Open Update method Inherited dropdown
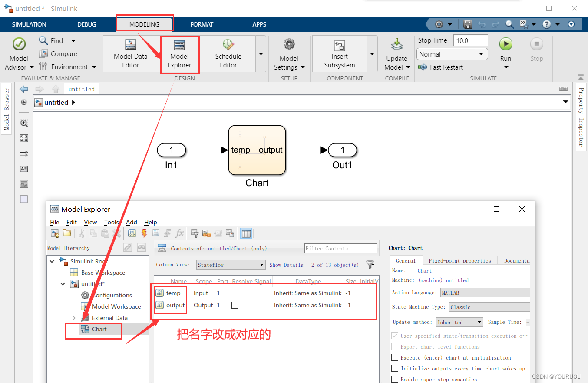This screenshot has height=383, width=588. pyautogui.click(x=459, y=322)
